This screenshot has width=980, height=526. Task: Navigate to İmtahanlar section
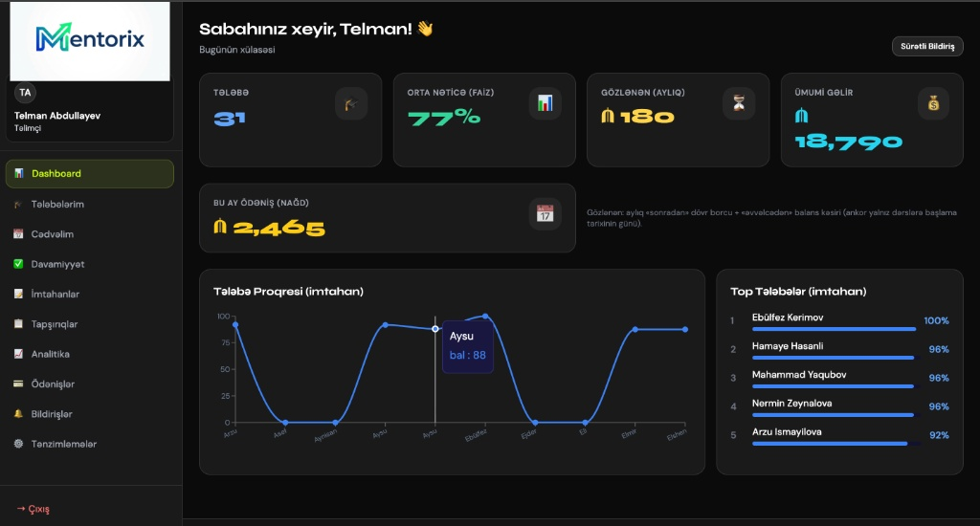pos(55,295)
